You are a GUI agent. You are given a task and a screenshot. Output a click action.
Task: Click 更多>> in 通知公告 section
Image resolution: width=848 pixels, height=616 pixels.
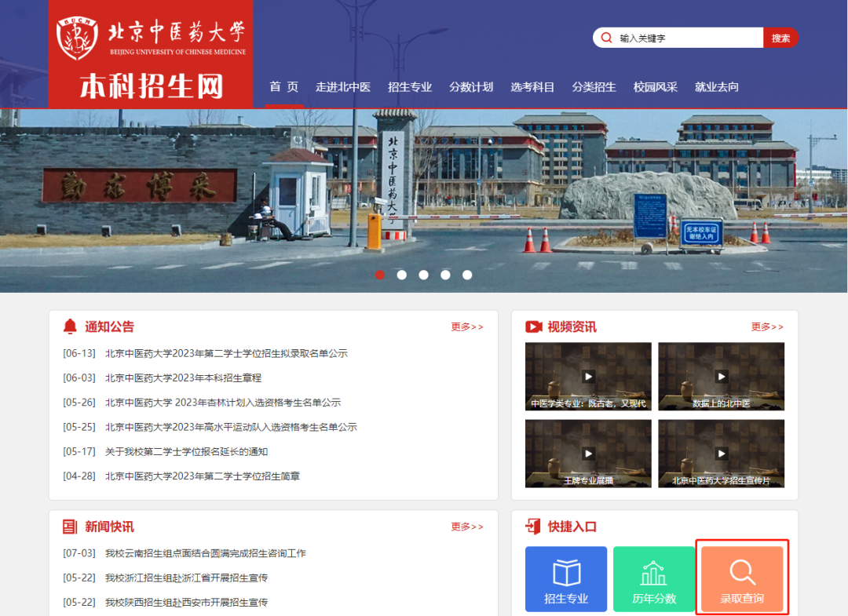[467, 327]
